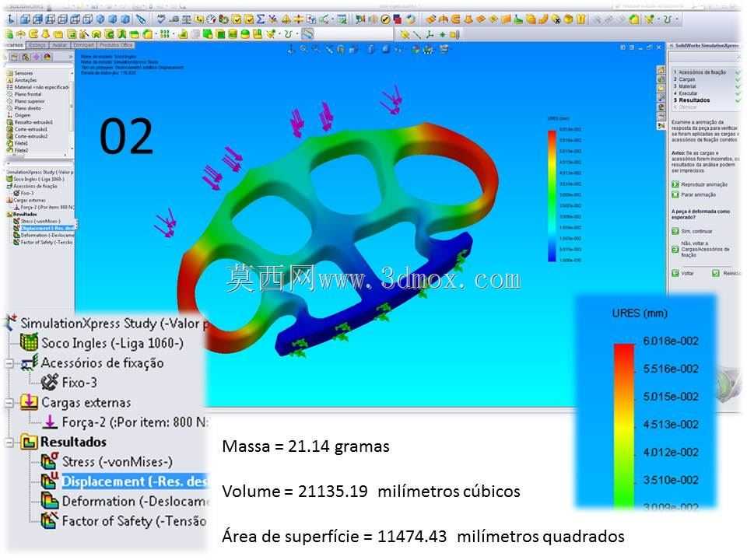The image size is (747, 560).
Task: Click the Voltar button in SimulationXpress panel
Action: (682, 273)
